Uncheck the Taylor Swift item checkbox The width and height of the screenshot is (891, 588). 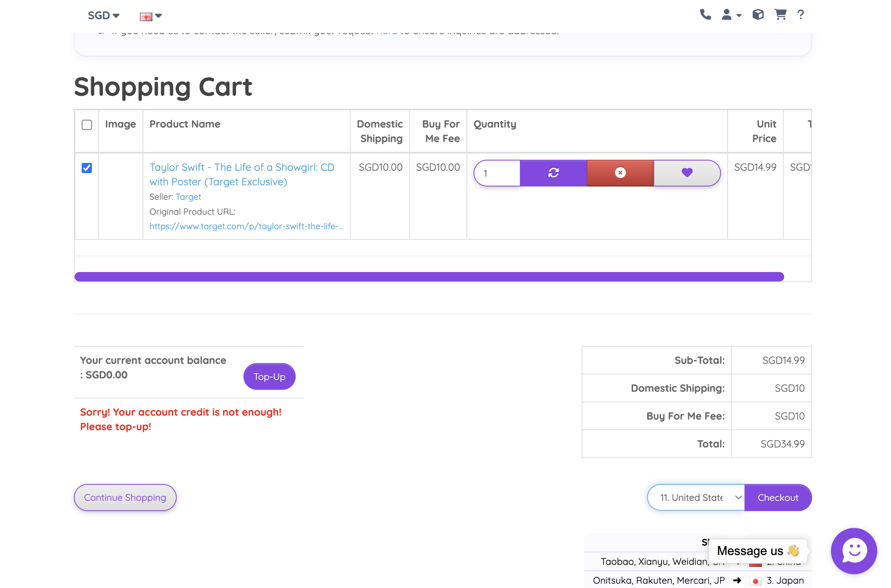tap(87, 168)
